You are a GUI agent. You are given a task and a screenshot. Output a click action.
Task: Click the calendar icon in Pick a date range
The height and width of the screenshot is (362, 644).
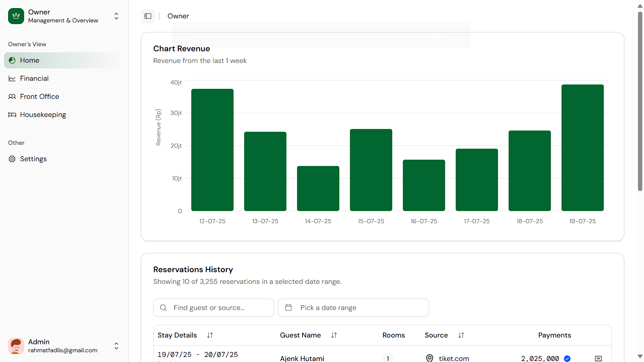pyautogui.click(x=288, y=307)
